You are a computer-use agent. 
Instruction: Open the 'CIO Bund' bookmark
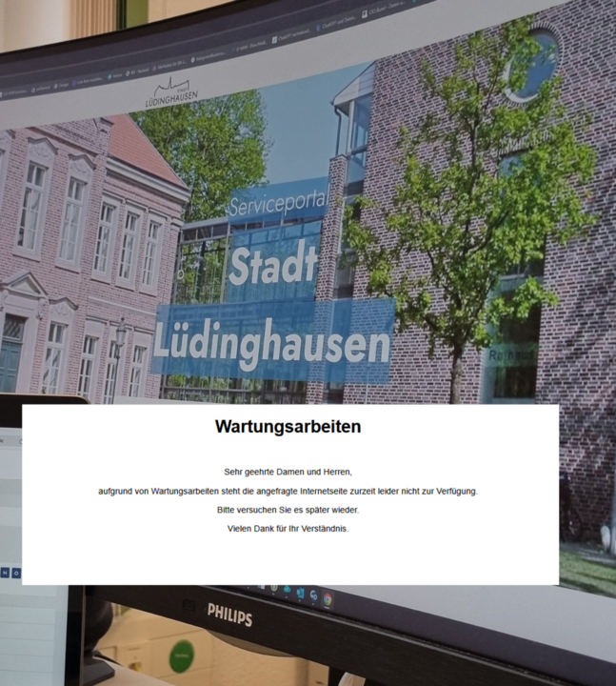click(x=383, y=10)
